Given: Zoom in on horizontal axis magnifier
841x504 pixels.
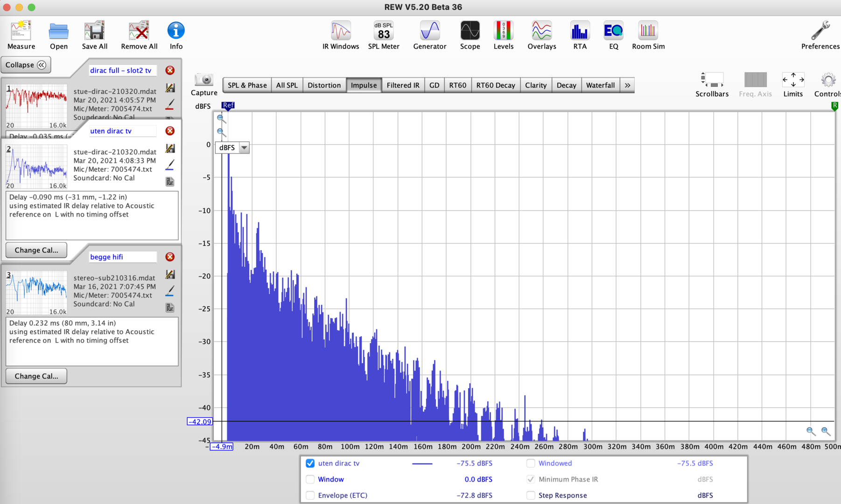Looking at the screenshot, I should point(826,431).
